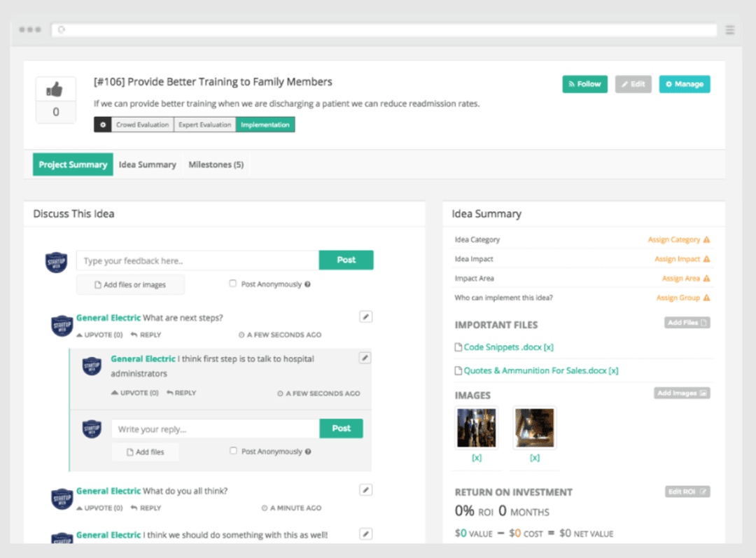Switch to the Idea Summary tab
756x558 pixels.
147,164
